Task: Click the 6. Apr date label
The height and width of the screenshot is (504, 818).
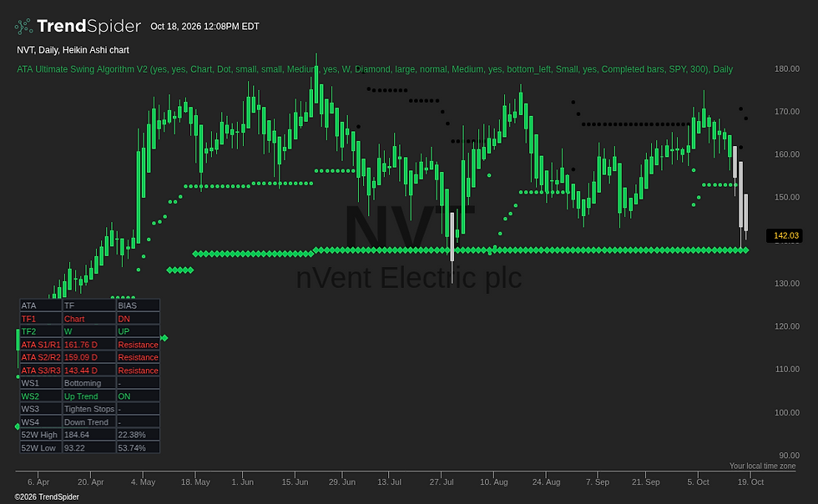Action: (x=38, y=482)
